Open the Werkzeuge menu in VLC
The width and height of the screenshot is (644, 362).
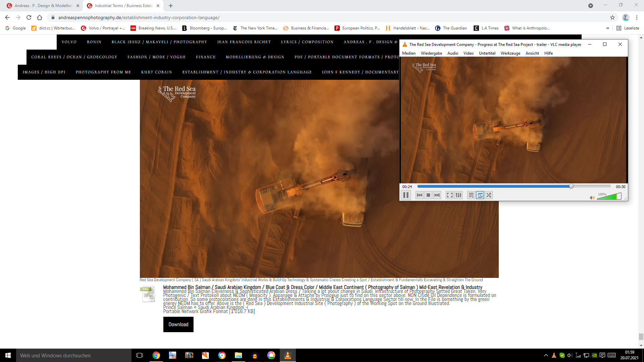tap(511, 53)
